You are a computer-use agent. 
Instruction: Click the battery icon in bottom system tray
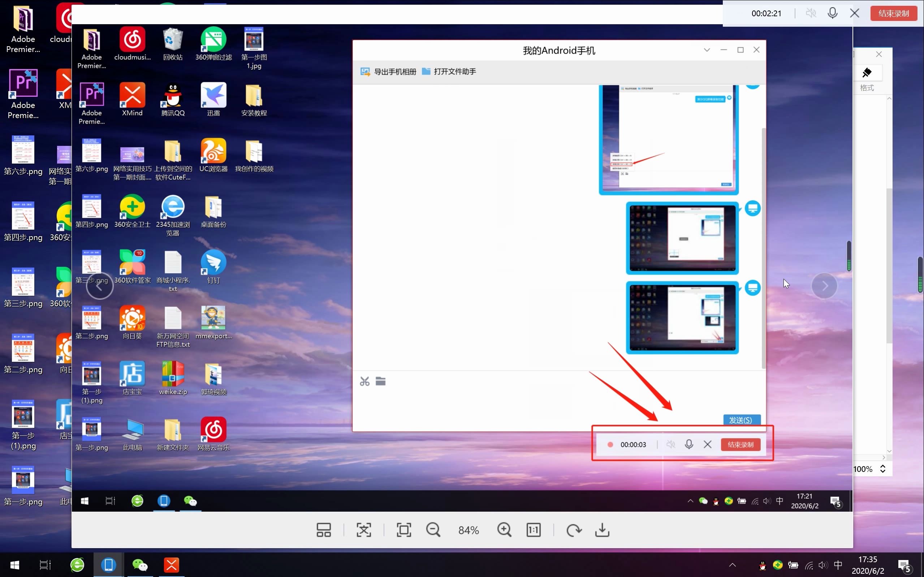(x=793, y=565)
